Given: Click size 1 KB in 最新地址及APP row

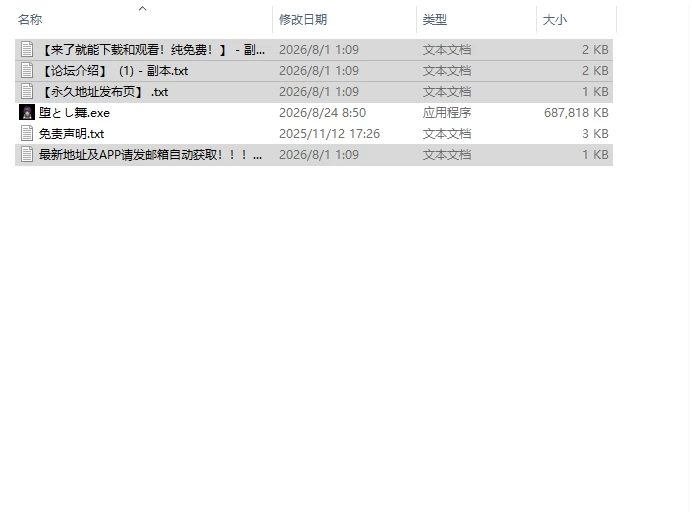Looking at the screenshot, I should pos(595,154).
